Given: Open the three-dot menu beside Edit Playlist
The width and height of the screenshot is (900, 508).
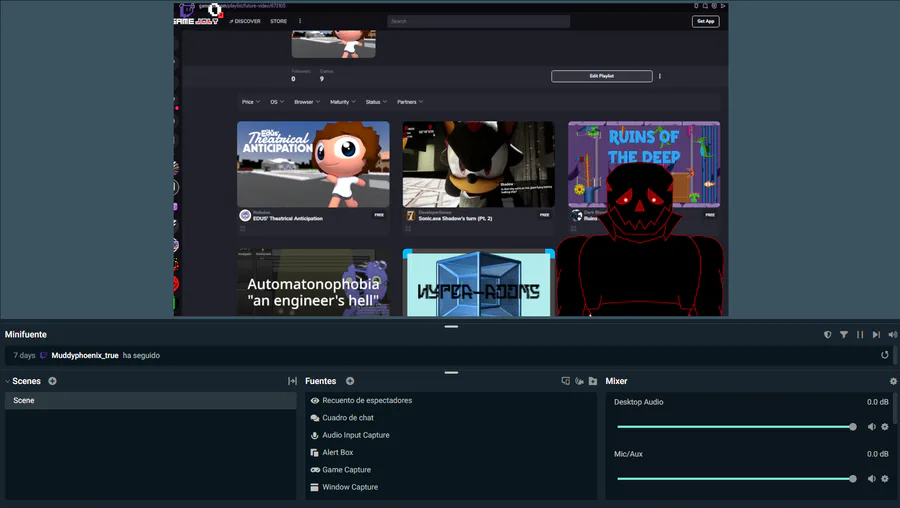Looking at the screenshot, I should [660, 76].
